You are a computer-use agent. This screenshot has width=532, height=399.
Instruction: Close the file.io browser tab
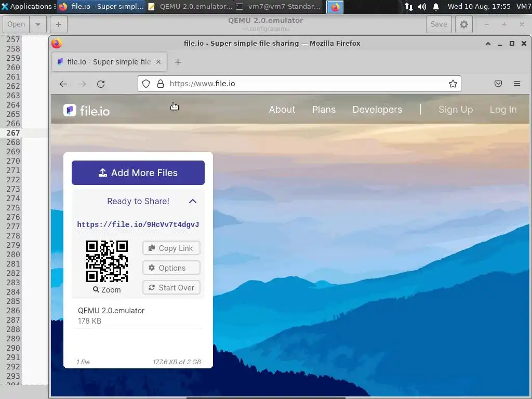tap(158, 62)
